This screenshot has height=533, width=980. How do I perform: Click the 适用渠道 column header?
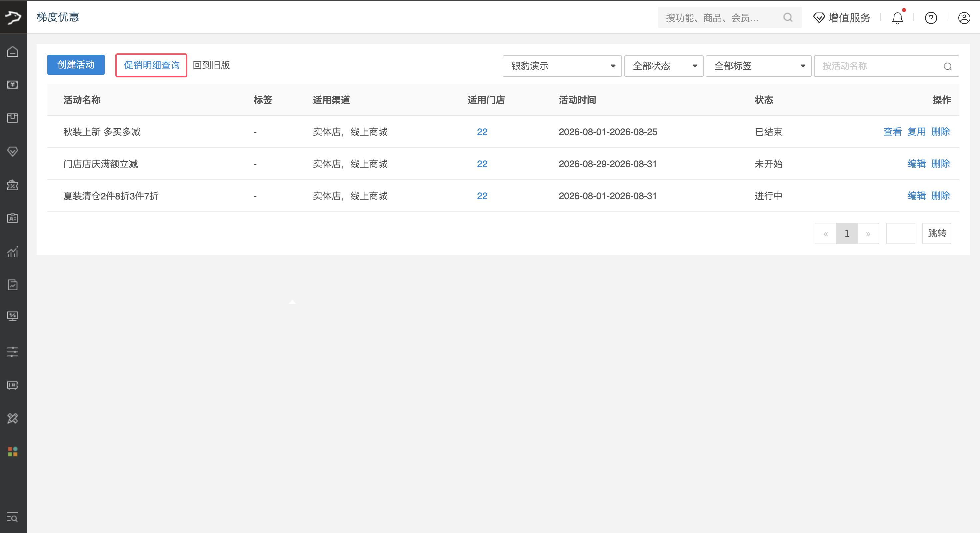[331, 100]
